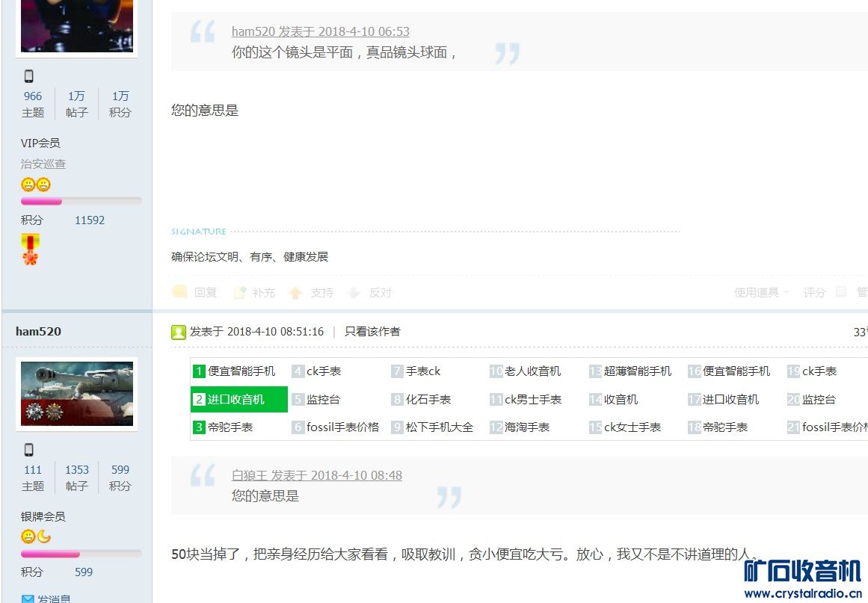The image size is (868, 603).
Task: Open the top user's avatar image
Action: (x=77, y=26)
